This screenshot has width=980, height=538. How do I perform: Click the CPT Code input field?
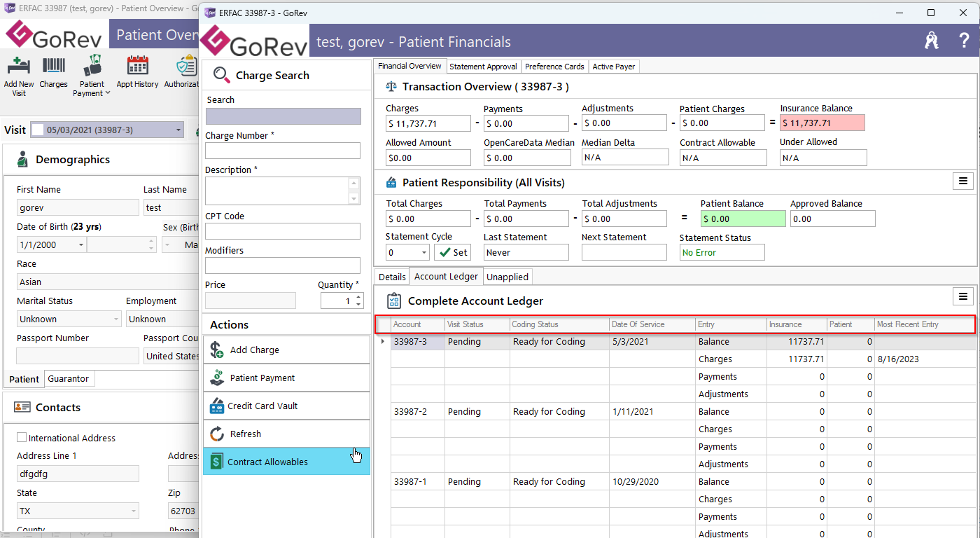283,231
